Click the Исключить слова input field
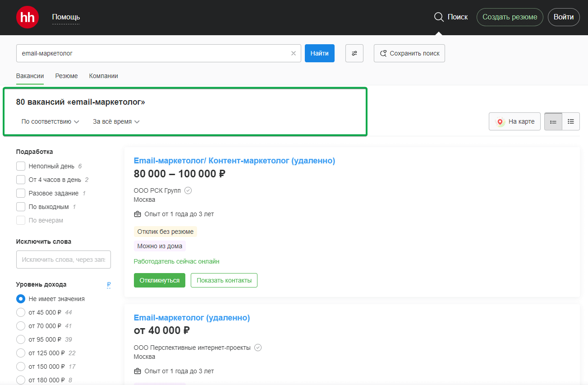 (64, 260)
